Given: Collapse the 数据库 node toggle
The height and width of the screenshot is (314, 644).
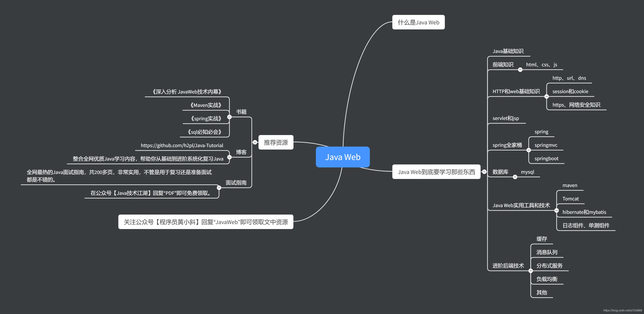Looking at the screenshot, I should coord(515,177).
